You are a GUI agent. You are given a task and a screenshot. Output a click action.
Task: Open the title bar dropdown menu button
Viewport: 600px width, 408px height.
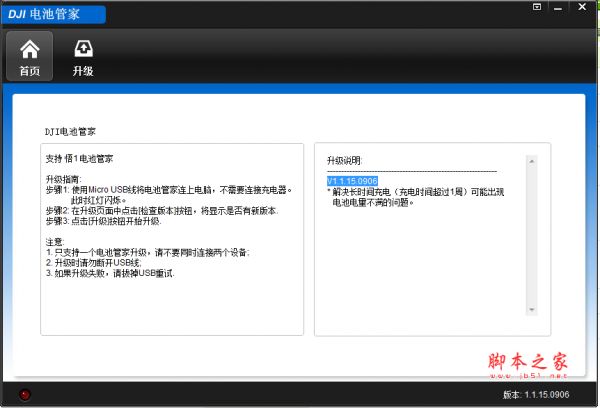(538, 6)
